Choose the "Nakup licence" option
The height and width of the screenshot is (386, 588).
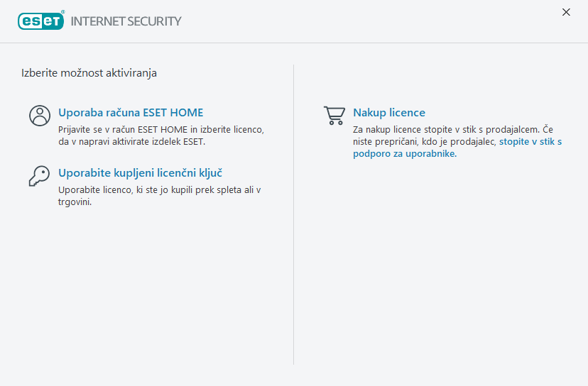click(389, 112)
